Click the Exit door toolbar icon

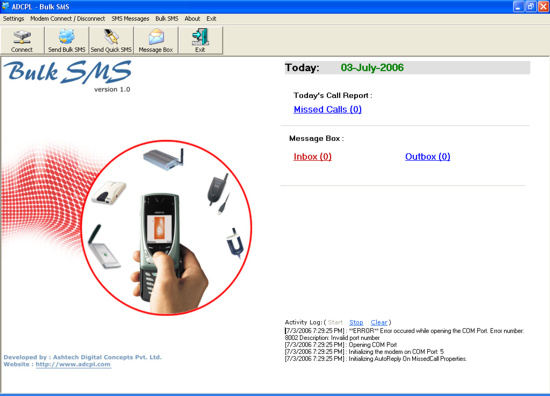(x=200, y=40)
